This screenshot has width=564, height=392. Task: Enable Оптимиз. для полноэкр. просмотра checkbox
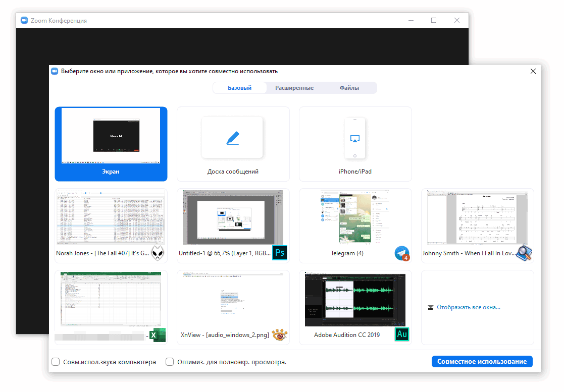click(170, 362)
